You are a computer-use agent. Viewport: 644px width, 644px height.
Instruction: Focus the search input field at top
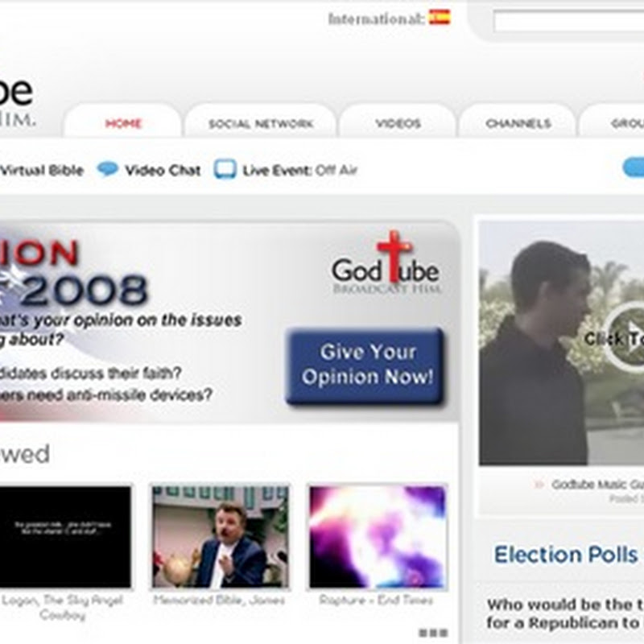point(568,22)
